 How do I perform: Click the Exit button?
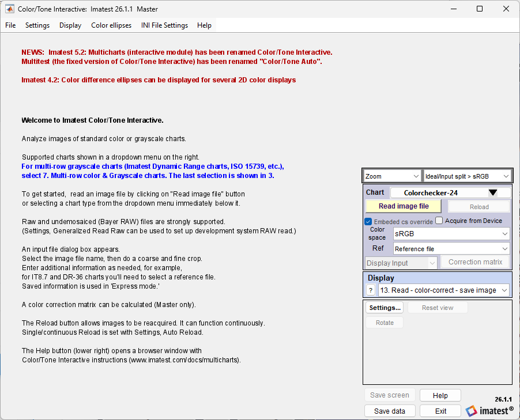tap(440, 411)
